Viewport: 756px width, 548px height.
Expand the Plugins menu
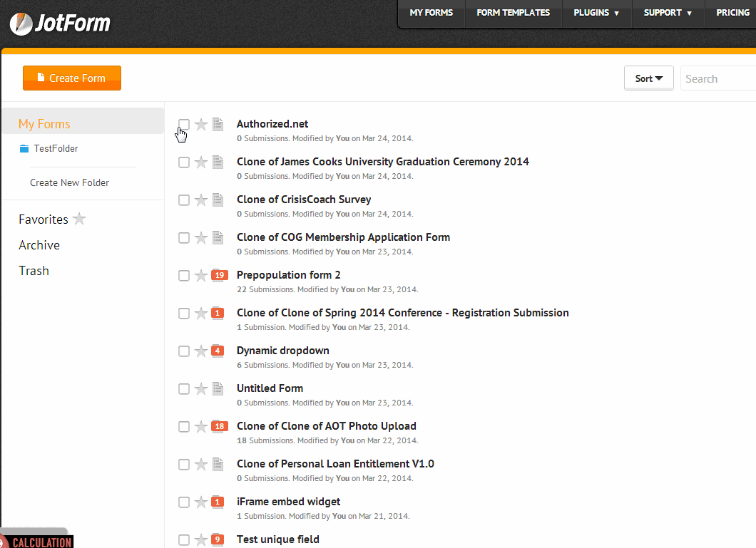(596, 13)
